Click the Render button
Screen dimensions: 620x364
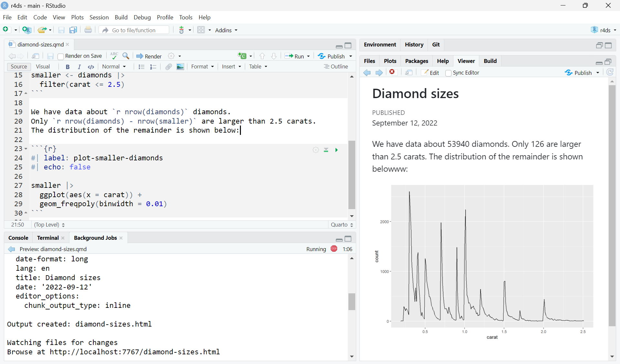coord(149,56)
